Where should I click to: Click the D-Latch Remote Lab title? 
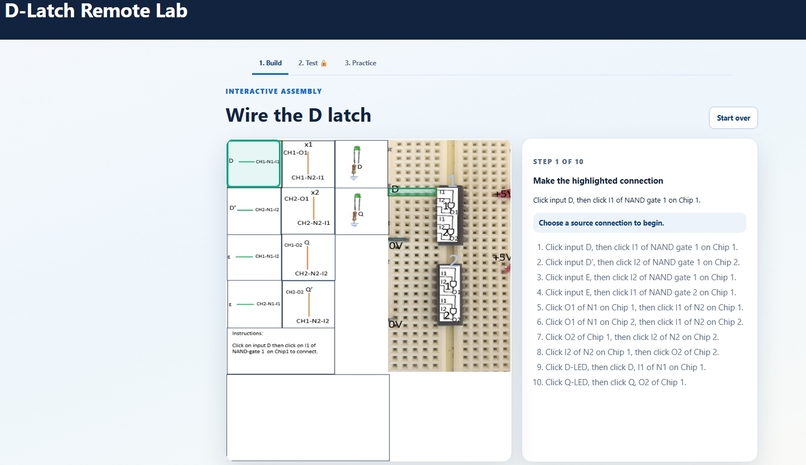click(x=96, y=10)
